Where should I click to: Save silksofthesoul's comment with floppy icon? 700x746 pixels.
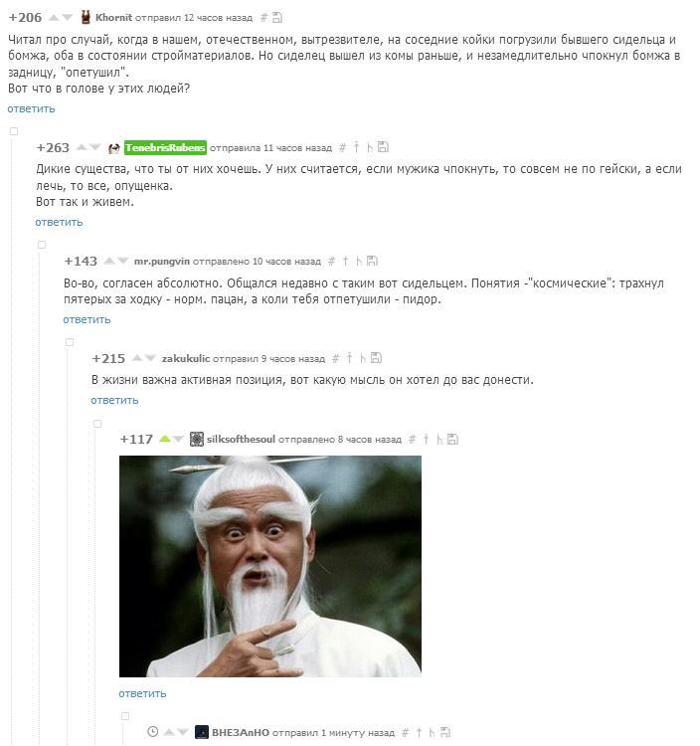[x=452, y=439]
